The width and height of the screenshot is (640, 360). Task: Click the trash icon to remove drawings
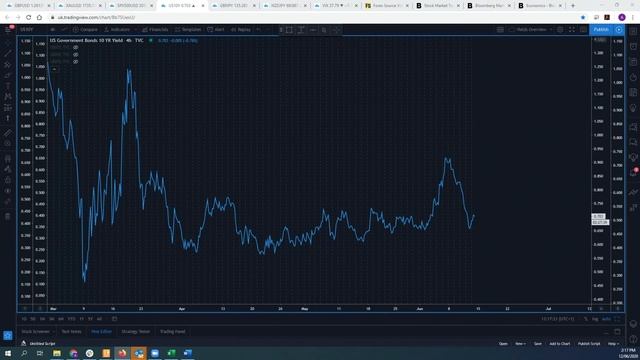[8, 216]
